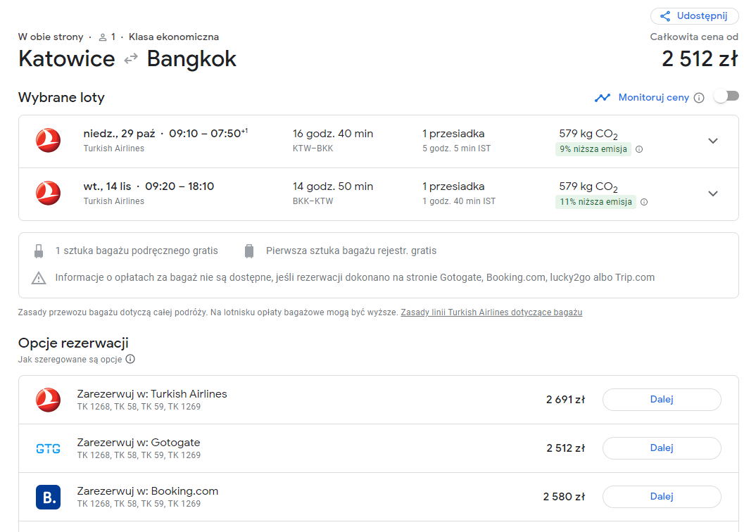
Task: Click the 9% niższa emisja badge
Action: (x=593, y=149)
